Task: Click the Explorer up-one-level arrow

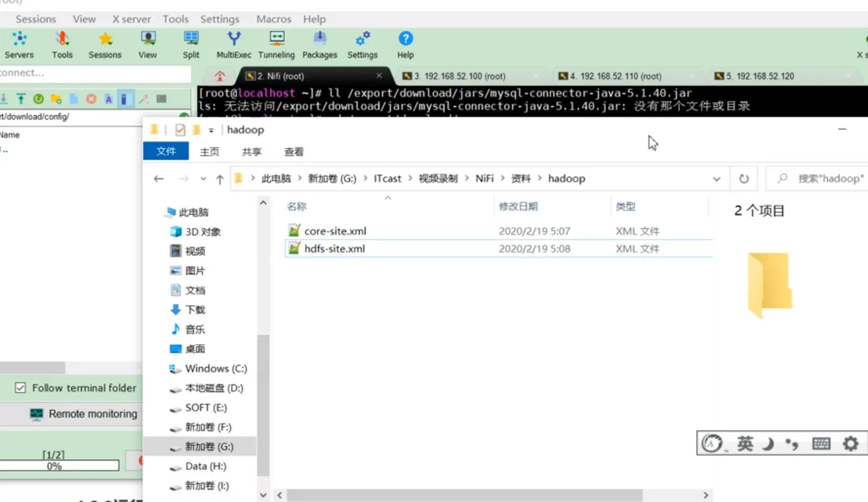Action: click(x=219, y=179)
